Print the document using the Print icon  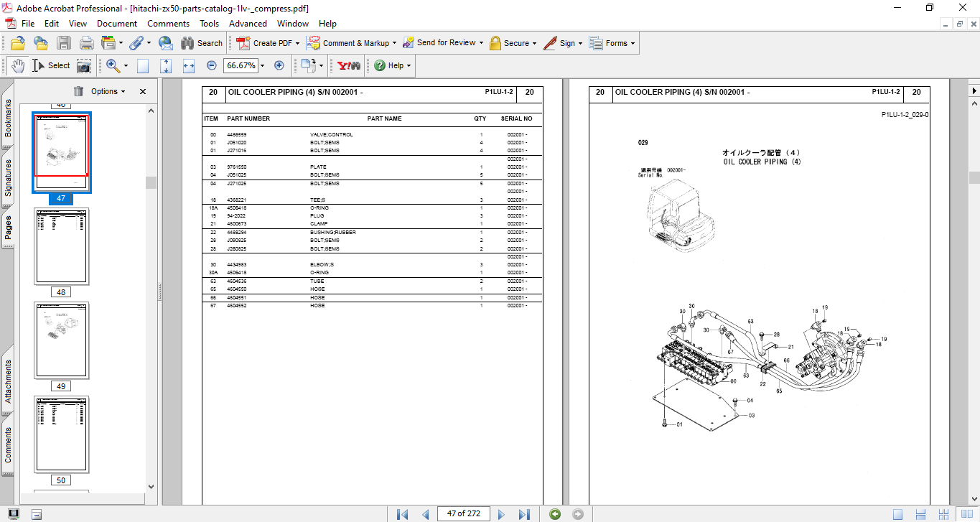[x=85, y=42]
